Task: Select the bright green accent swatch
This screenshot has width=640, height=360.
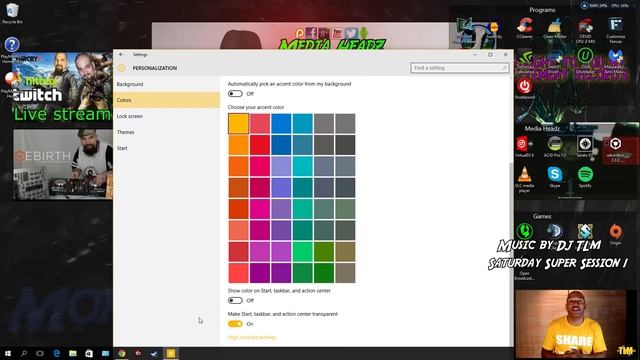Action: (x=302, y=251)
